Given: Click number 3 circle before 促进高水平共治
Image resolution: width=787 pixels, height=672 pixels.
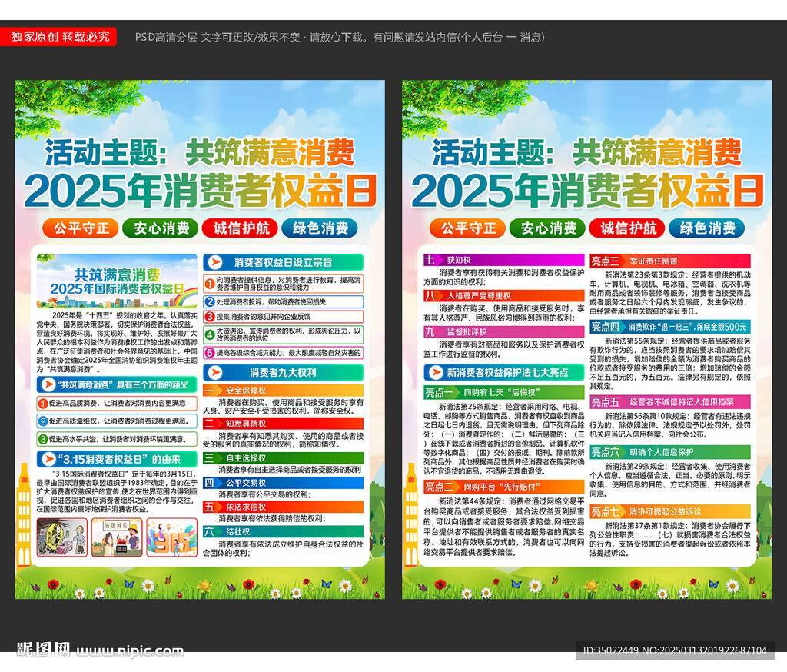Looking at the screenshot, I should click(43, 440).
